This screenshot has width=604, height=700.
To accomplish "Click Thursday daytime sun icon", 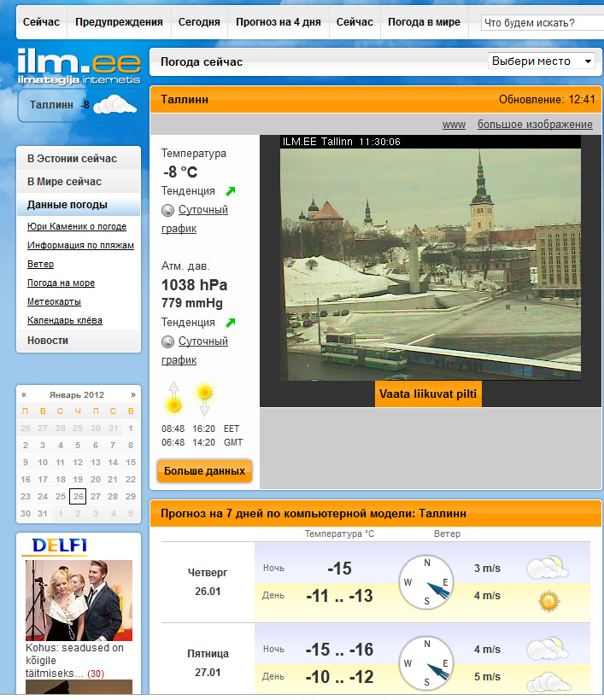I will tap(549, 600).
